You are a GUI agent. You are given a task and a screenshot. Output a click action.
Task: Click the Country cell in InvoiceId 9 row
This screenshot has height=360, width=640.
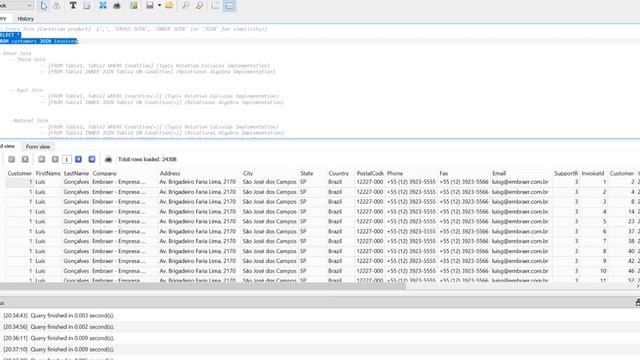(341, 261)
